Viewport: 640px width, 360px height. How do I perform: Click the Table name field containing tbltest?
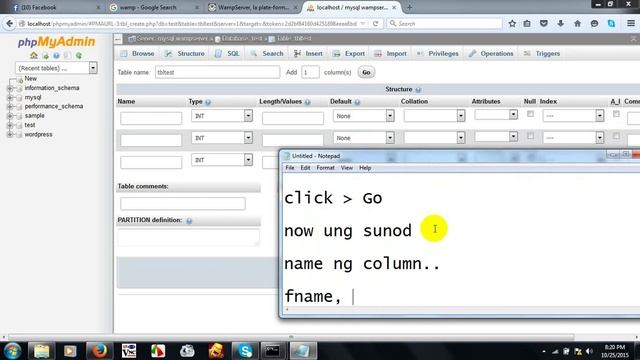tap(218, 72)
